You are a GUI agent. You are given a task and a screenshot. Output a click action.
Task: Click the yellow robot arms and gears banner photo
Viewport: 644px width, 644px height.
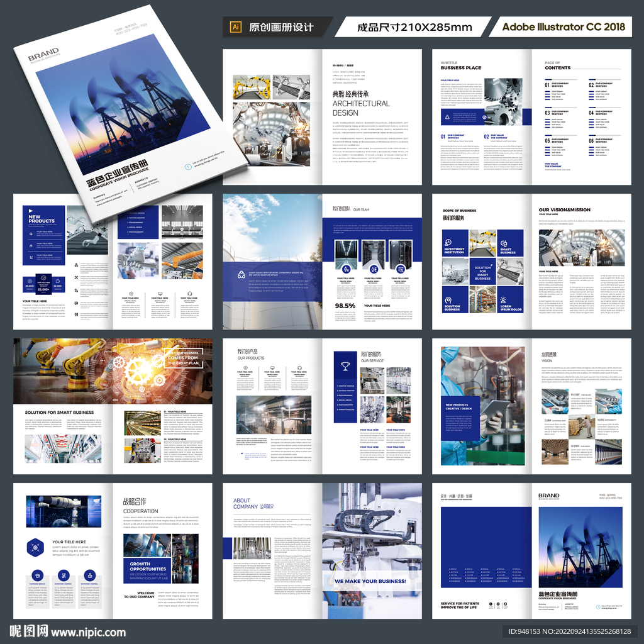point(113,371)
